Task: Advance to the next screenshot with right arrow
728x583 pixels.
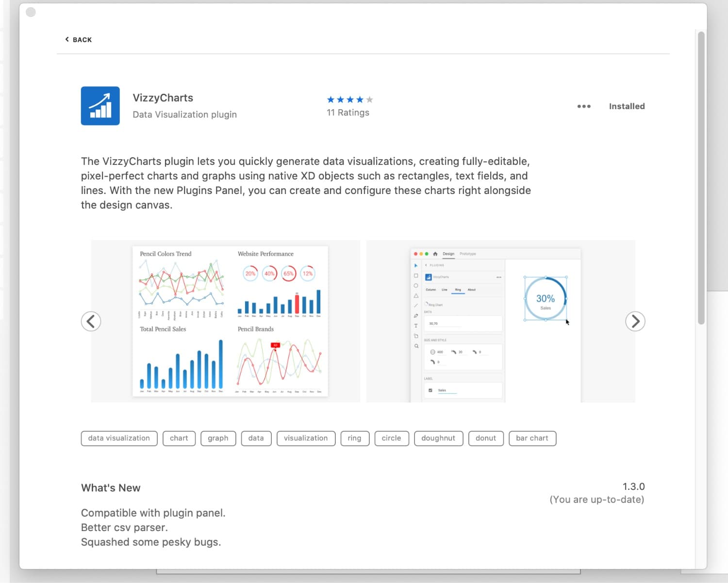Action: tap(635, 321)
